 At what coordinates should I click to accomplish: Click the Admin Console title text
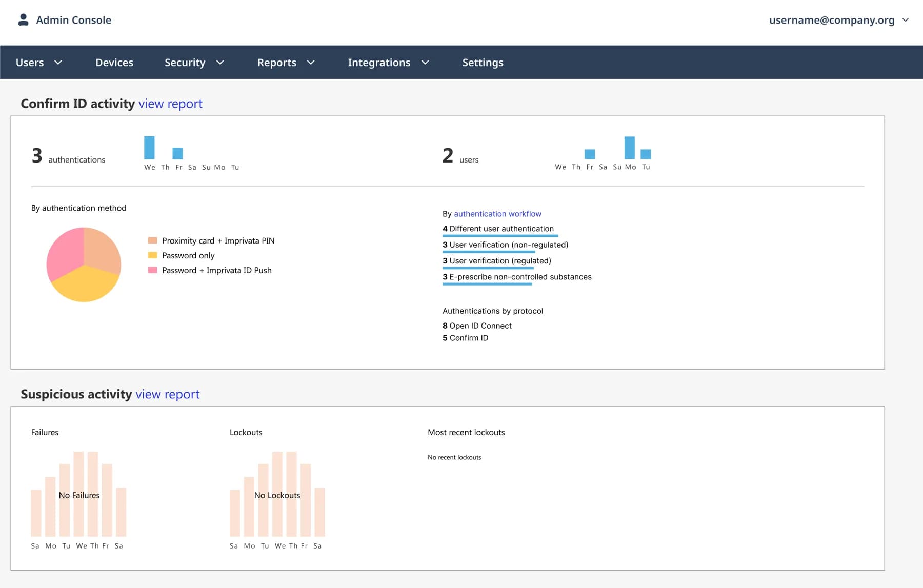(73, 20)
